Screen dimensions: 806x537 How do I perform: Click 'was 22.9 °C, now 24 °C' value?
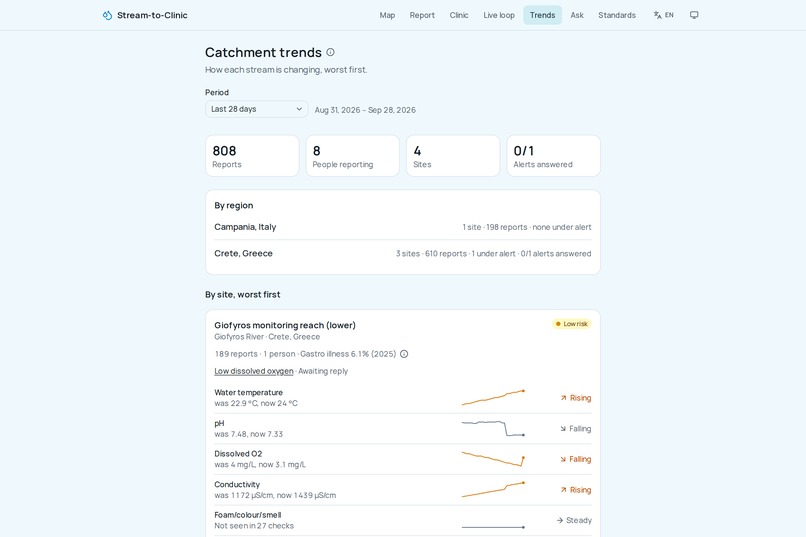point(256,403)
